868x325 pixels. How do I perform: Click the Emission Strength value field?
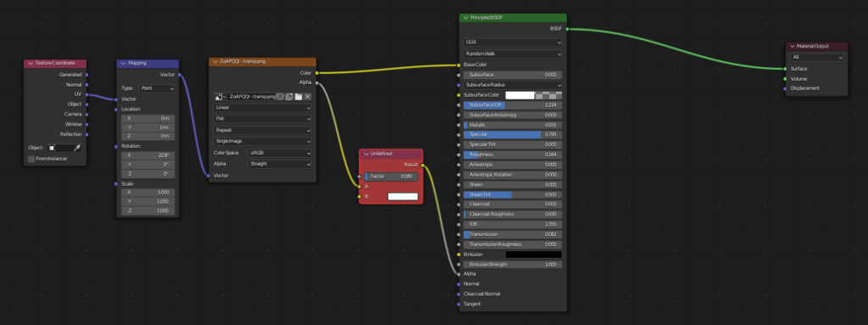[x=513, y=265]
